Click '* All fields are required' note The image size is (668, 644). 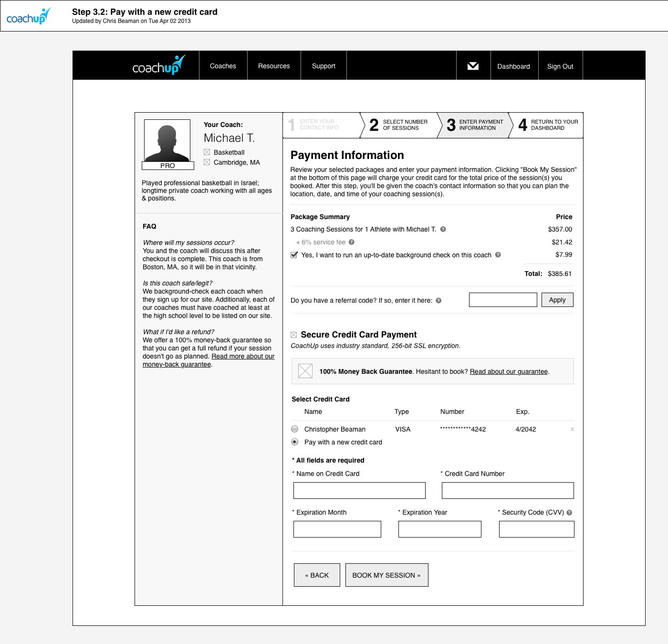click(328, 460)
